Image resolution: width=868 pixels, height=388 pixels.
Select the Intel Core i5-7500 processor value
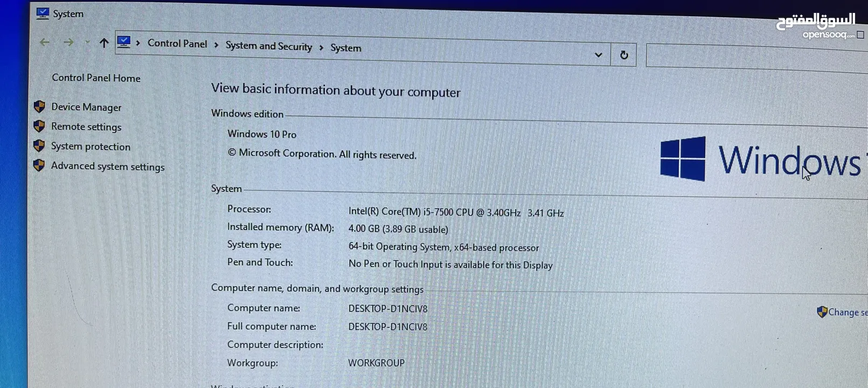point(456,212)
